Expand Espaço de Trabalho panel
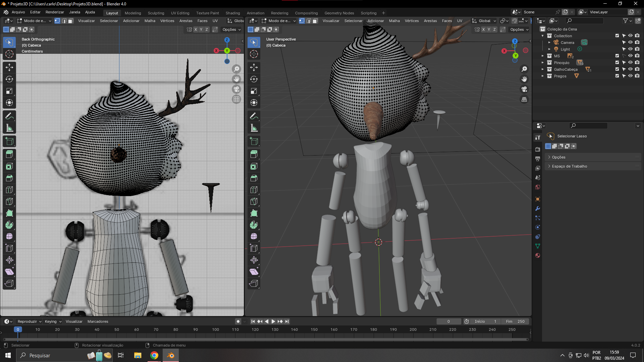 point(569,166)
